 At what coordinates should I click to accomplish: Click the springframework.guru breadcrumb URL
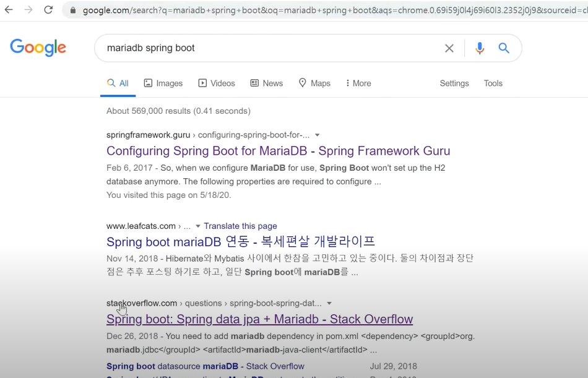[x=208, y=135]
